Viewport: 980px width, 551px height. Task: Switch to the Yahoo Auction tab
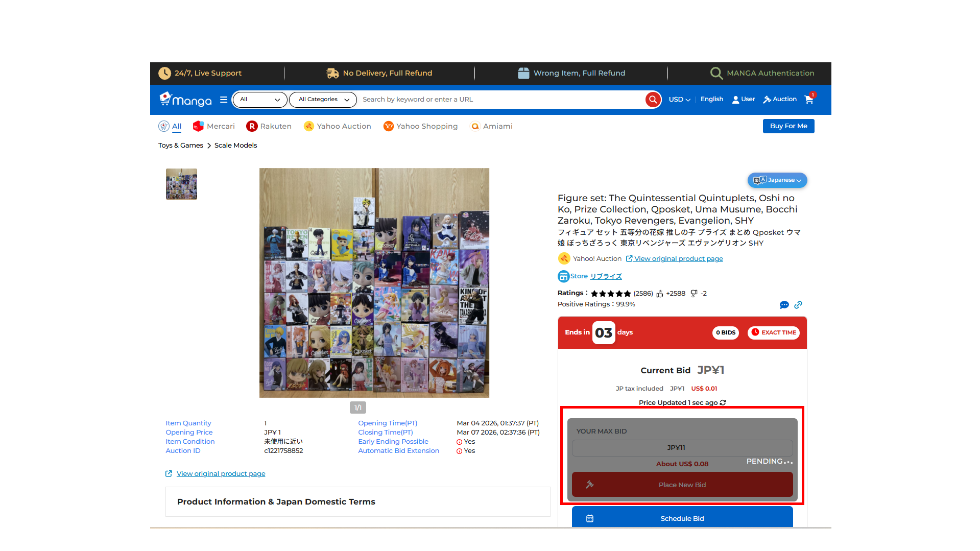point(338,126)
